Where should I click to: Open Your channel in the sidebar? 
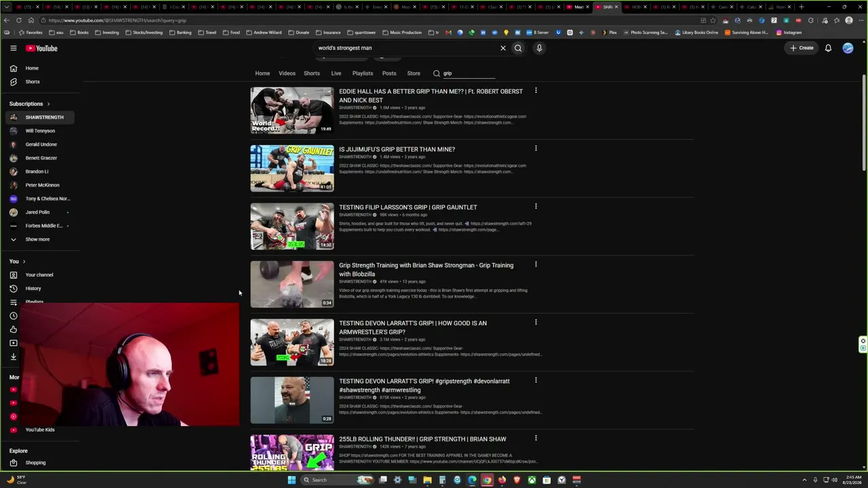(39, 275)
